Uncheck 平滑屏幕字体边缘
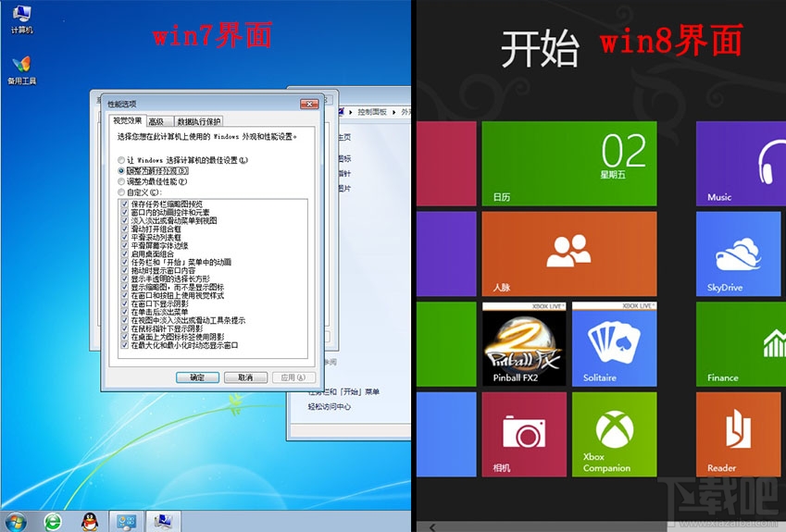Viewport: 786px width, 532px height. [x=125, y=245]
